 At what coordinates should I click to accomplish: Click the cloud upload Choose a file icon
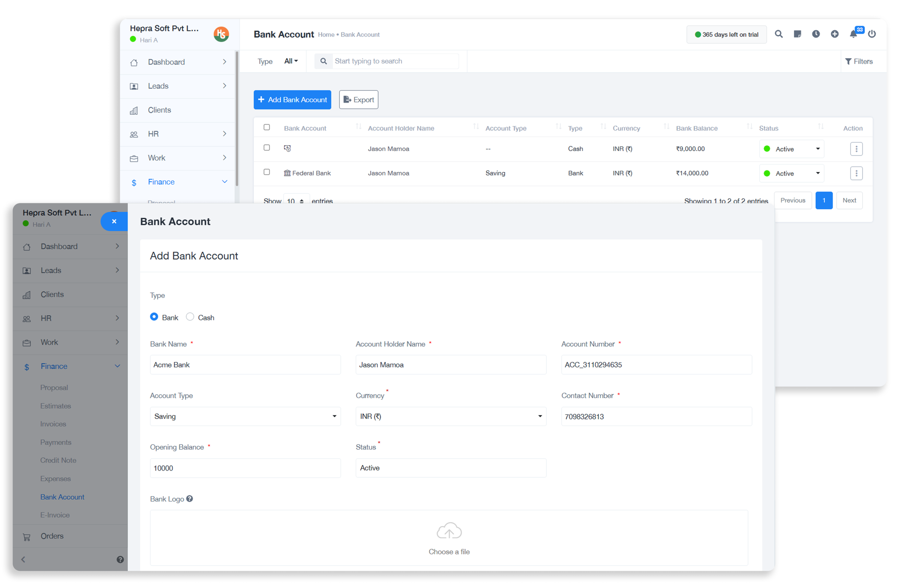click(x=449, y=531)
